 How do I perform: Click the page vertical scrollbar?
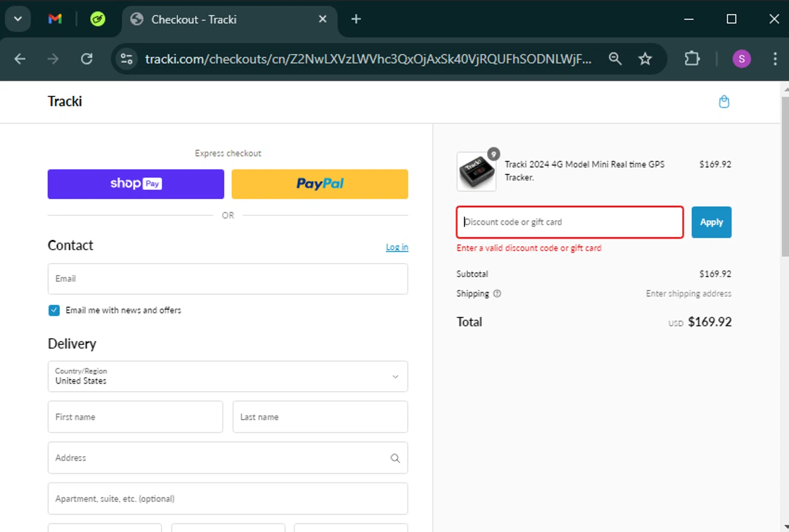point(785,177)
